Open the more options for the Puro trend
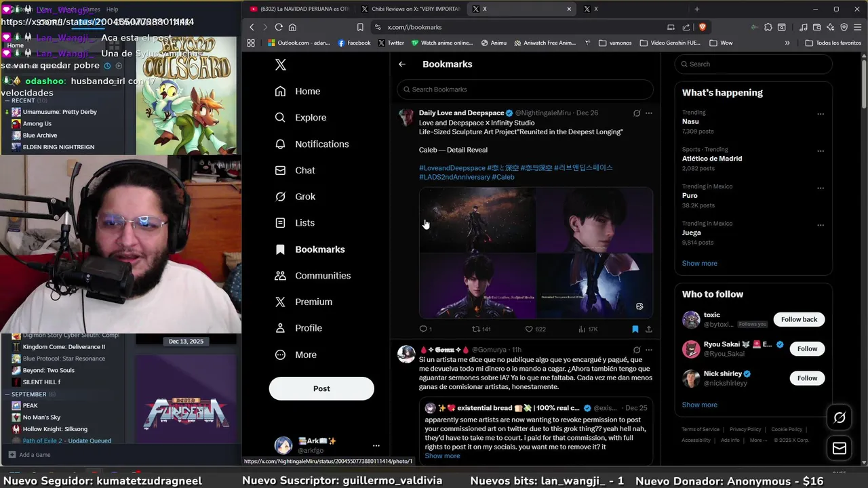868x488 pixels. point(821,188)
